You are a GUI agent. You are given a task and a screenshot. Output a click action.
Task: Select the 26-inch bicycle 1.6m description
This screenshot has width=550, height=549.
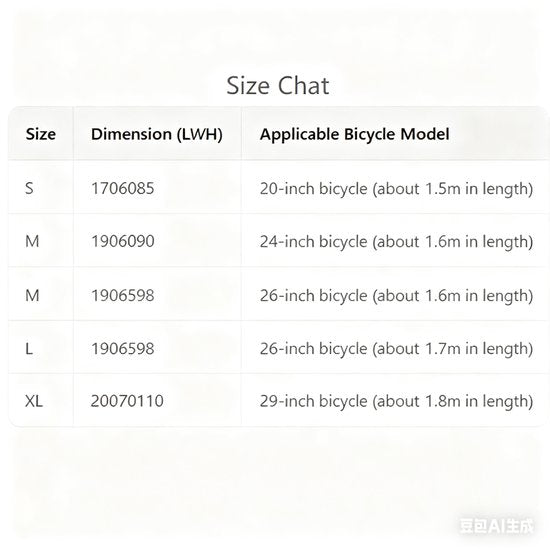pos(396,296)
